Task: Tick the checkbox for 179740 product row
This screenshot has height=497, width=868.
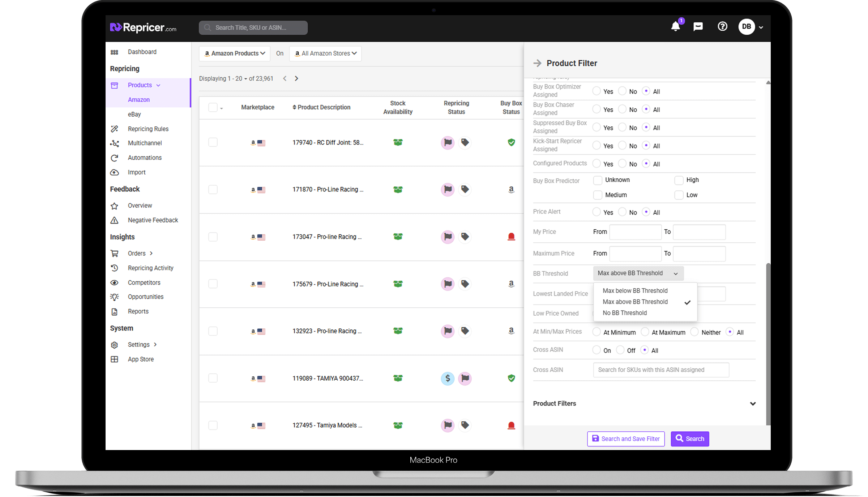Action: pyautogui.click(x=213, y=142)
